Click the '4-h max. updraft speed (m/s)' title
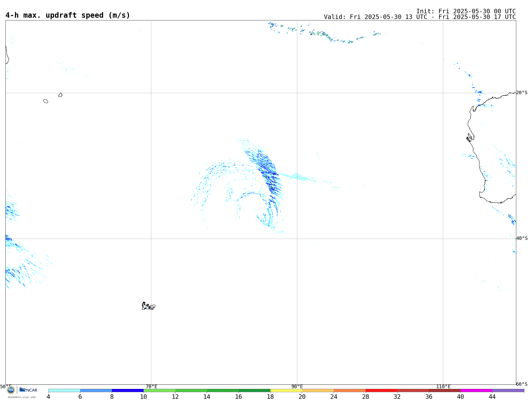The image size is (532, 400). coord(68,15)
